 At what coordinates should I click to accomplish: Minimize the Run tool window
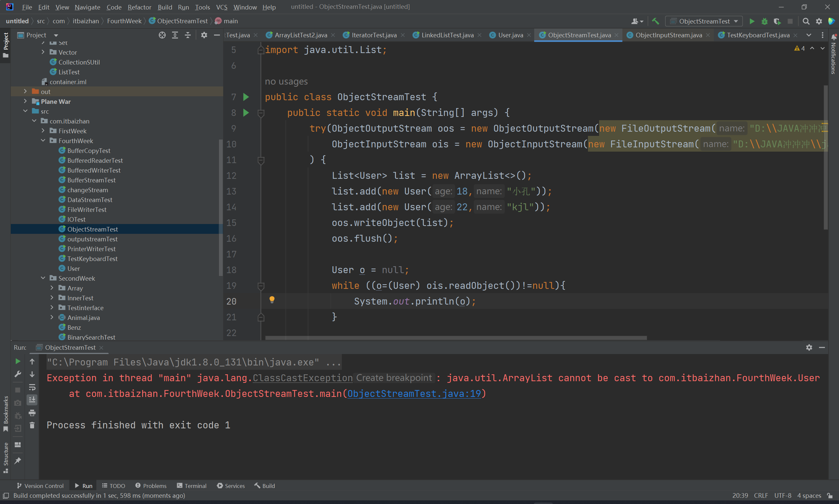click(822, 347)
